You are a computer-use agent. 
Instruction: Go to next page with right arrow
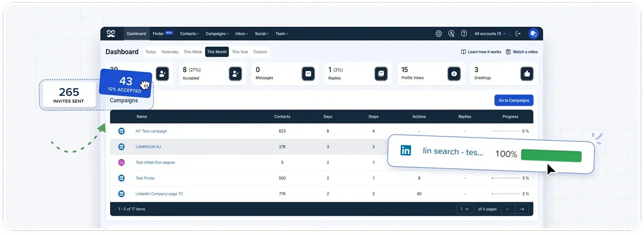(x=522, y=209)
